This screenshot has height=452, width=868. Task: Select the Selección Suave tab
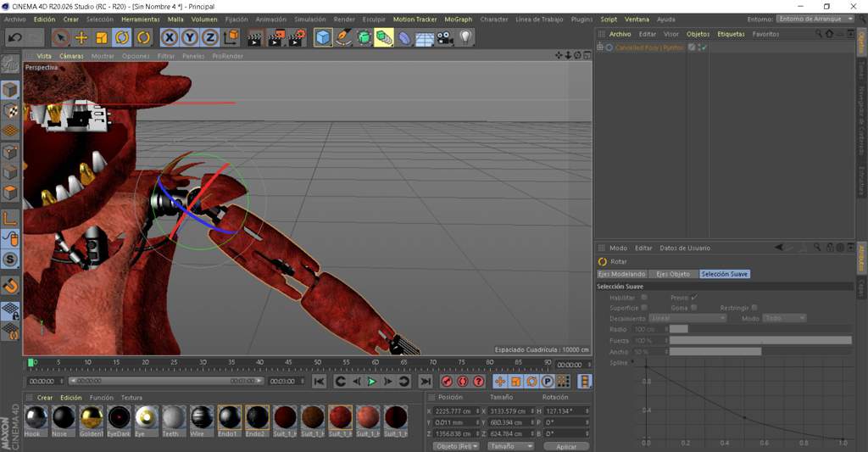click(x=724, y=274)
